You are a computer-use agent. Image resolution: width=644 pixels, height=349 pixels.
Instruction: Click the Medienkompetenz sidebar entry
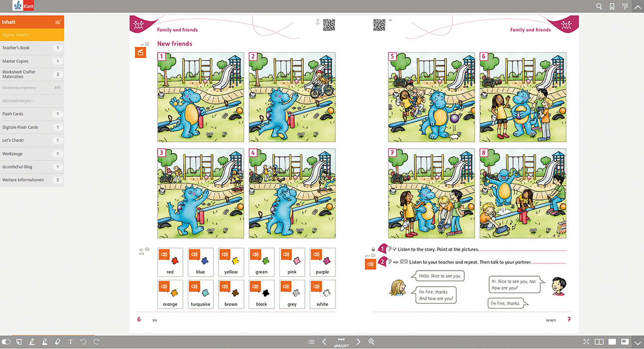32,88
